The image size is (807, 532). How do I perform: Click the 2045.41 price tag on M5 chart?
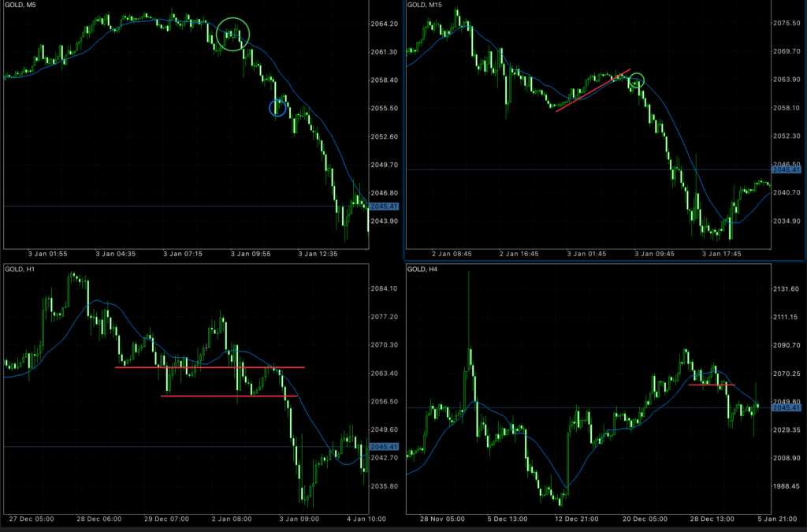click(x=384, y=206)
